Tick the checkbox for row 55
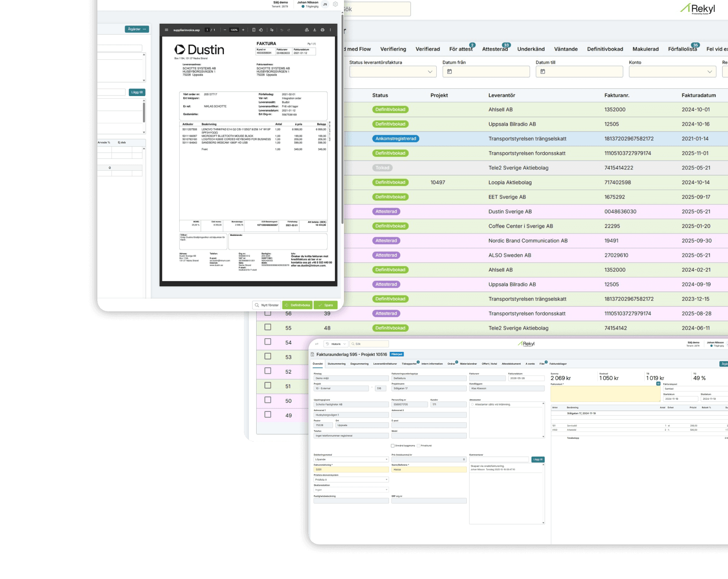 pyautogui.click(x=268, y=327)
